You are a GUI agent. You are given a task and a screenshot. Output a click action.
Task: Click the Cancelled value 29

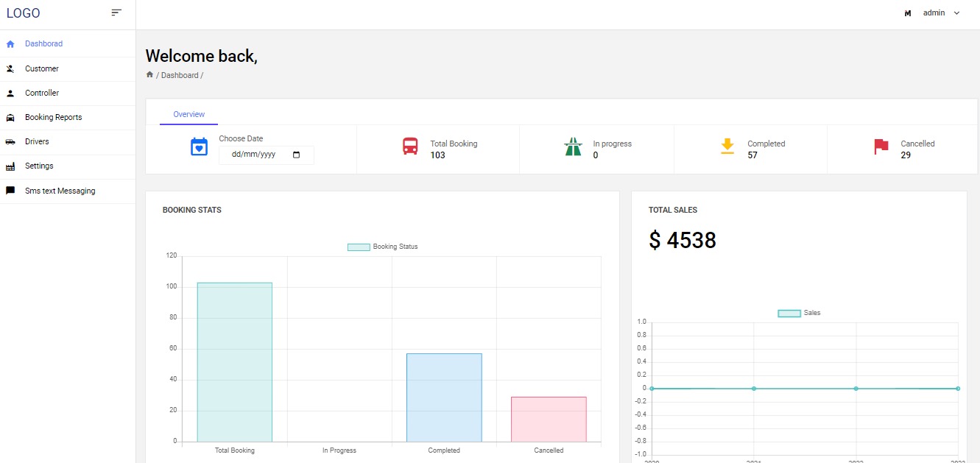(906, 155)
